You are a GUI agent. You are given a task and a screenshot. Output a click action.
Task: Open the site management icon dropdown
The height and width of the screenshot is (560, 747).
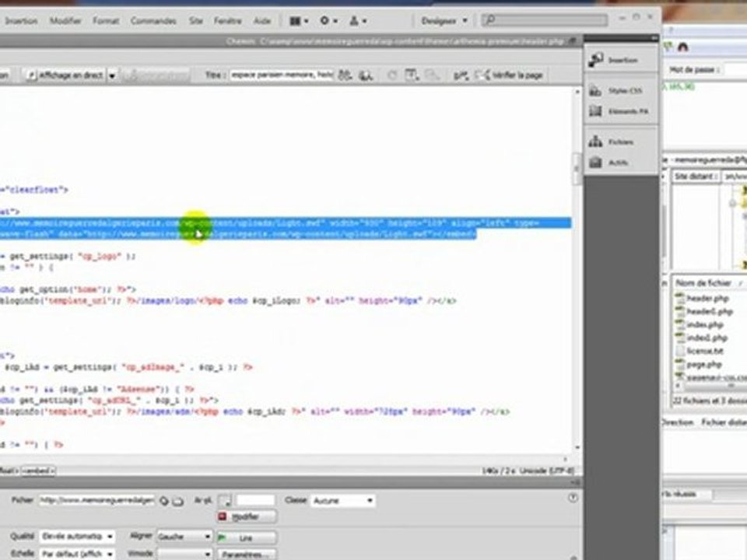(x=358, y=21)
